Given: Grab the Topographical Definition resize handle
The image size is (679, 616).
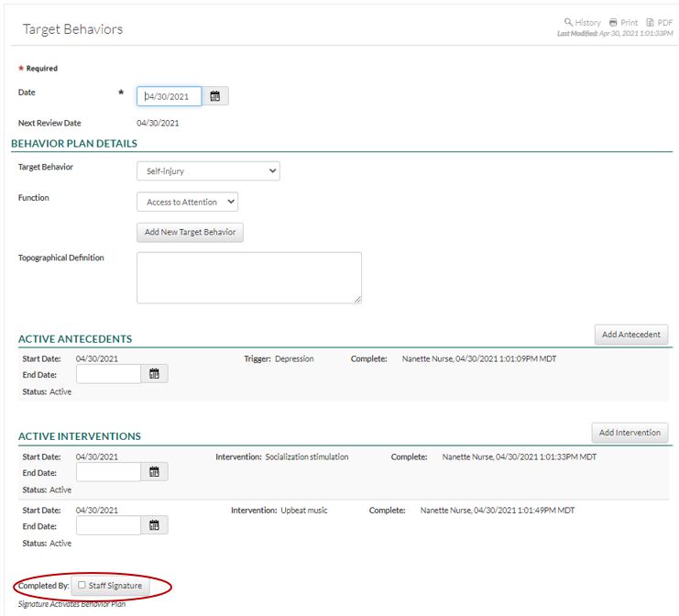Looking at the screenshot, I should (357, 299).
